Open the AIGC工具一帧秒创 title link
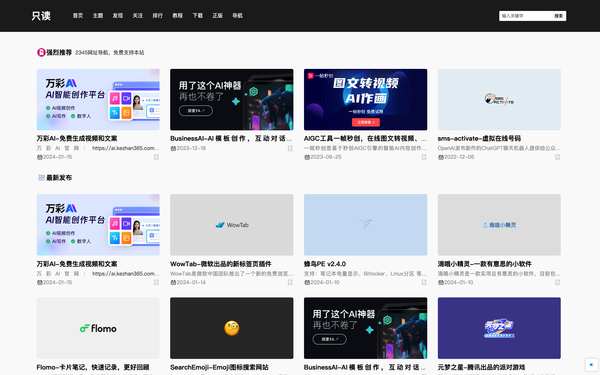 [365, 139]
